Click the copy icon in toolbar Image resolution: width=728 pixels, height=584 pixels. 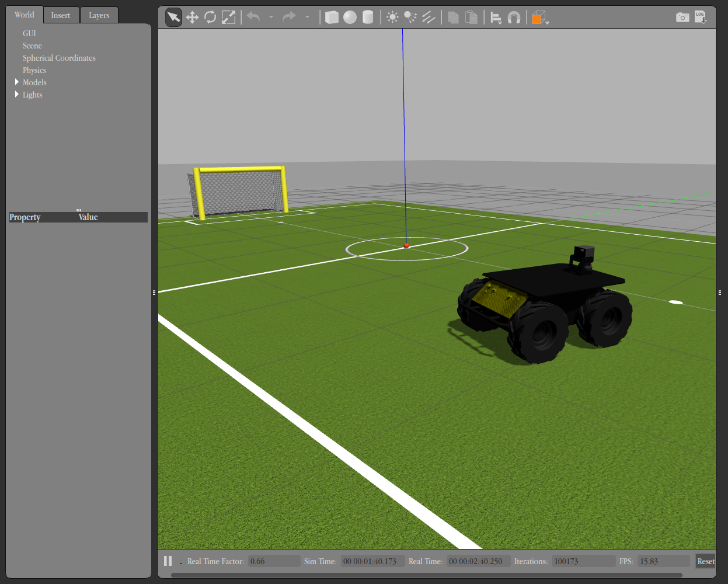453,18
